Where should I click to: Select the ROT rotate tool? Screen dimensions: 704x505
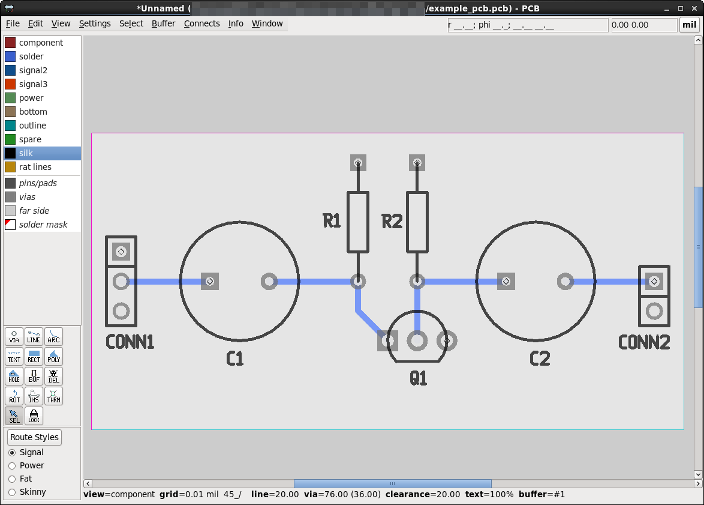[14, 396]
